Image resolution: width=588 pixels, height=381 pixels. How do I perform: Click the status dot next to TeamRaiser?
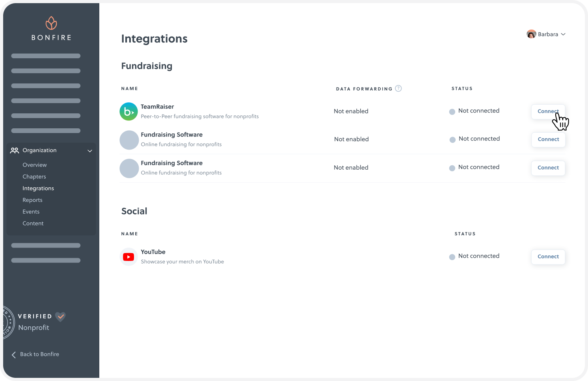(452, 111)
